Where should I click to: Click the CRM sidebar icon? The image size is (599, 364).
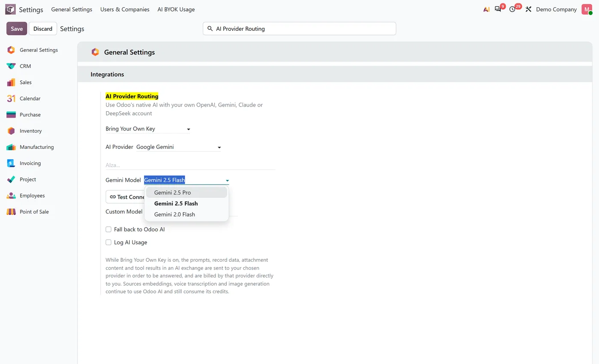[x=11, y=66]
